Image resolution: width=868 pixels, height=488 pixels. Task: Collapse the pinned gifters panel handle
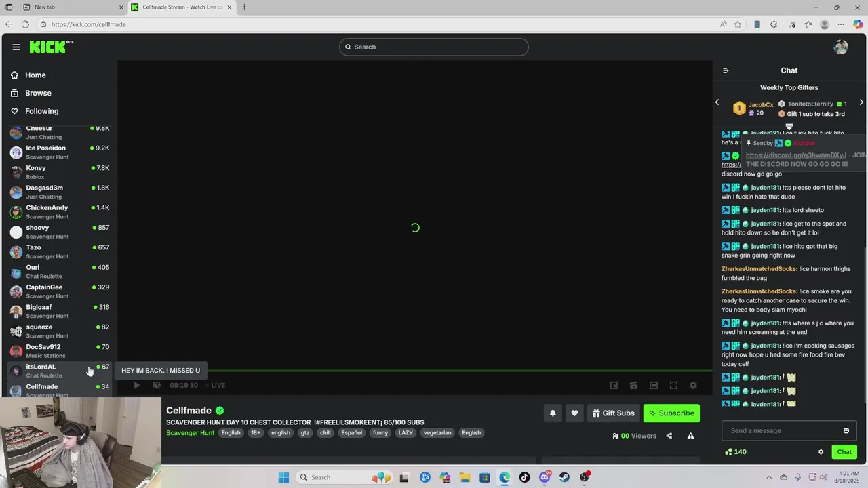point(789,127)
